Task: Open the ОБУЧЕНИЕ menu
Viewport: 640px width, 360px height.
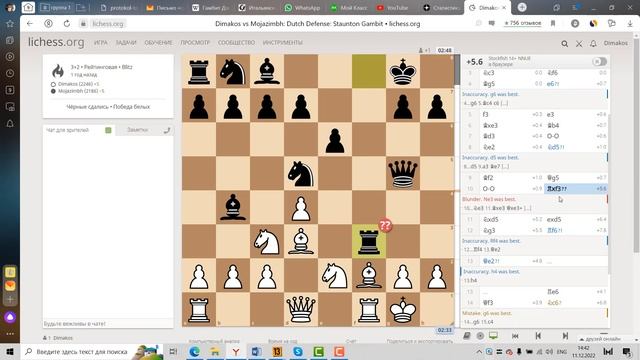Action: click(158, 42)
